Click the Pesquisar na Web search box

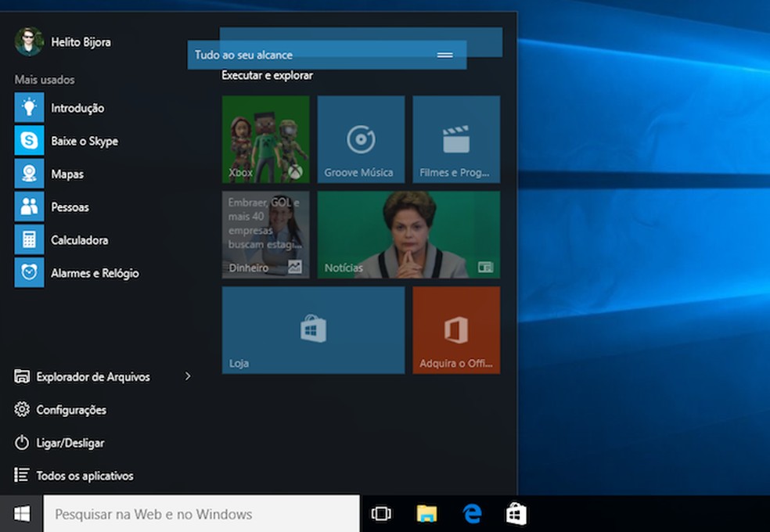(x=201, y=514)
